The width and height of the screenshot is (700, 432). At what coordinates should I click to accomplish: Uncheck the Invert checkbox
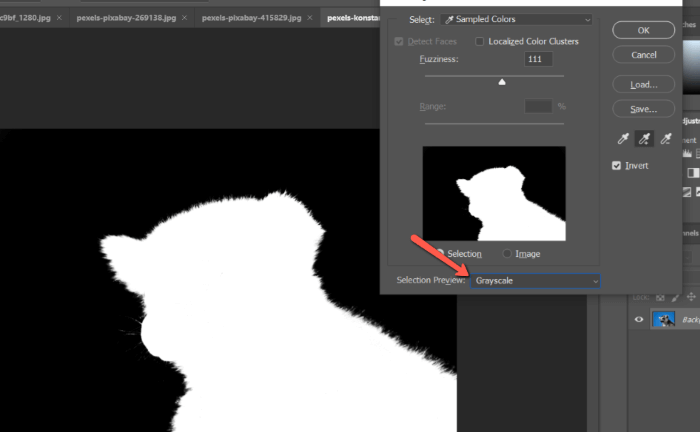[x=617, y=166]
